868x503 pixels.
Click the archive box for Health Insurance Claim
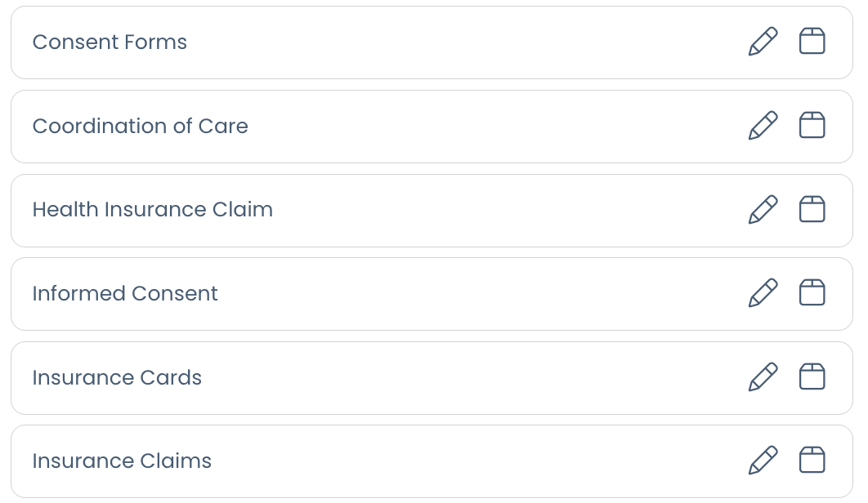pos(812,210)
